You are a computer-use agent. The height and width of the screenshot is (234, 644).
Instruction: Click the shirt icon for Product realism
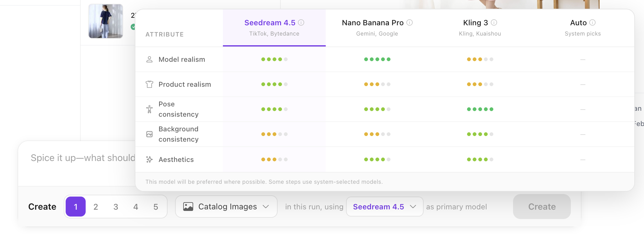click(x=149, y=84)
